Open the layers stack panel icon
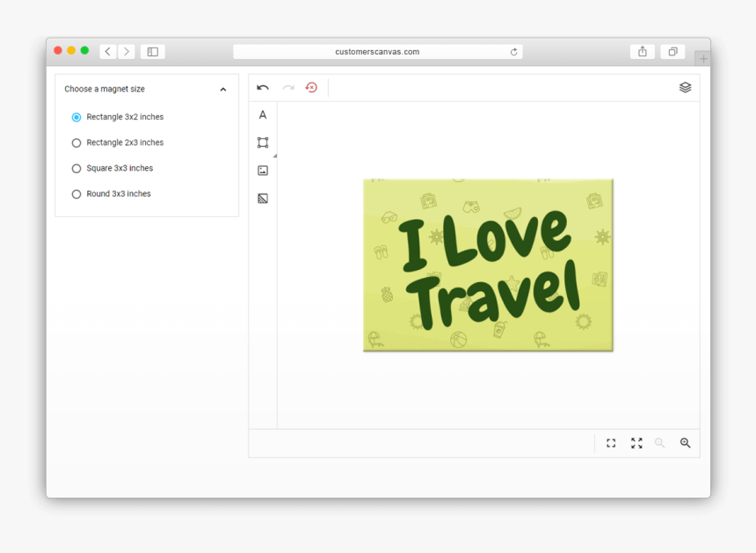The width and height of the screenshot is (756, 553). point(685,87)
